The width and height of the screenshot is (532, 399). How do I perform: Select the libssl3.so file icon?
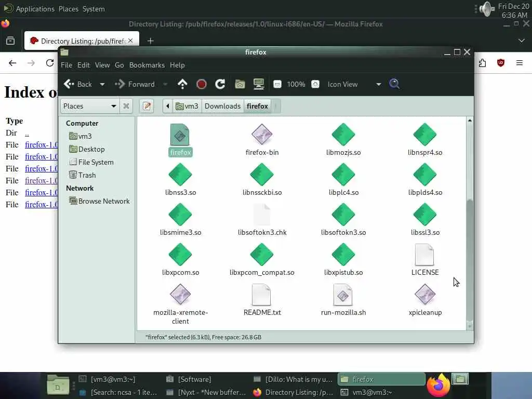pyautogui.click(x=425, y=215)
